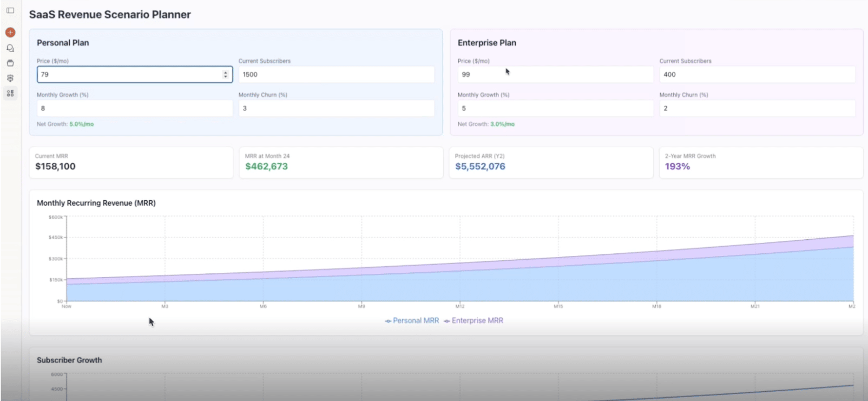Click the signpost icon in sidebar
The height and width of the screenshot is (401, 868).
pos(10,78)
